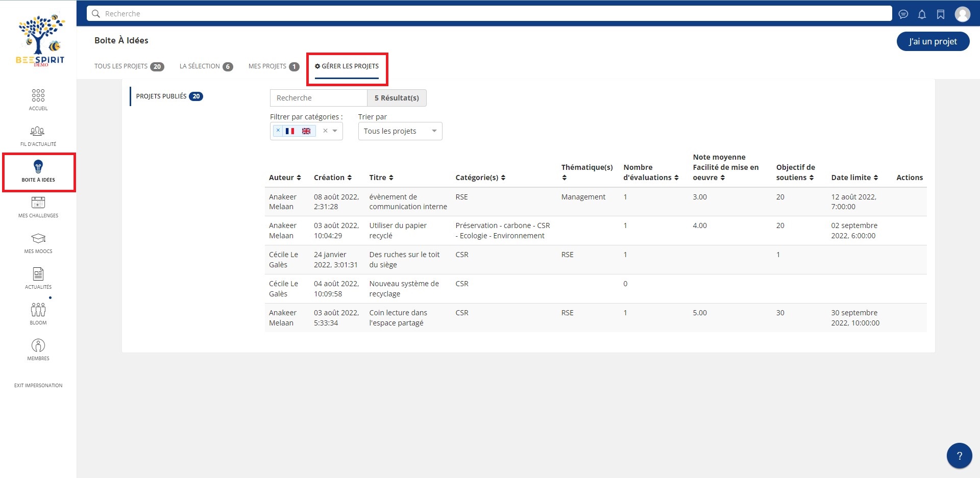
Task: Open messages chat bubble icon
Action: 903,14
